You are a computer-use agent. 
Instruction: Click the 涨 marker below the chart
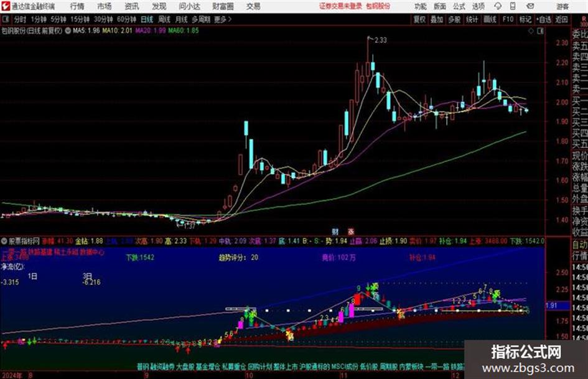click(351, 232)
